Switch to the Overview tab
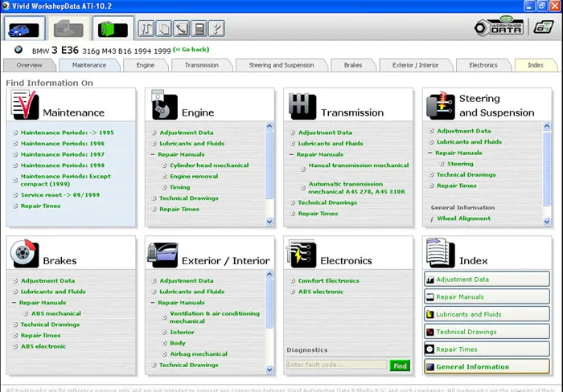This screenshot has height=392, width=563. coord(30,65)
